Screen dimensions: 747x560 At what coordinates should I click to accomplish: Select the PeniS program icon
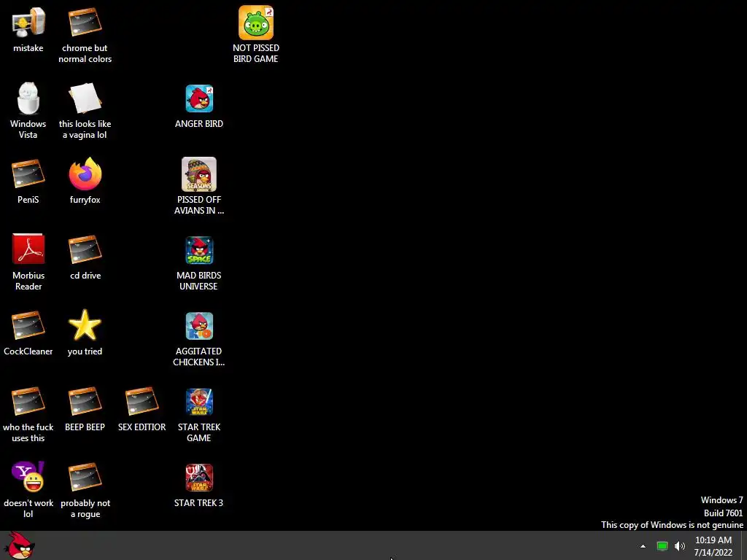[x=28, y=174]
